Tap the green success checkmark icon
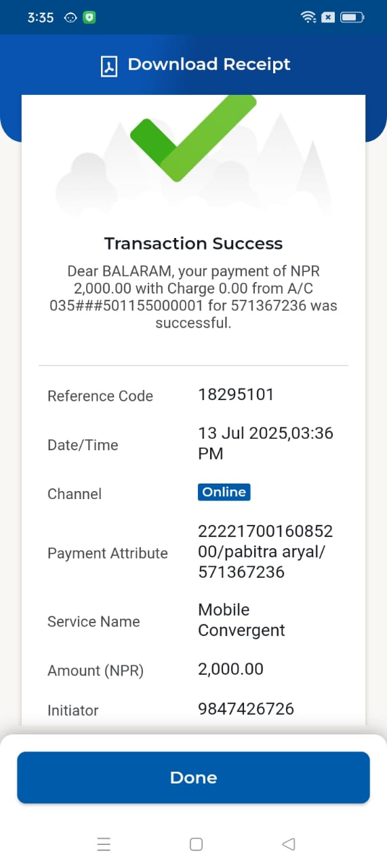 coord(194,138)
